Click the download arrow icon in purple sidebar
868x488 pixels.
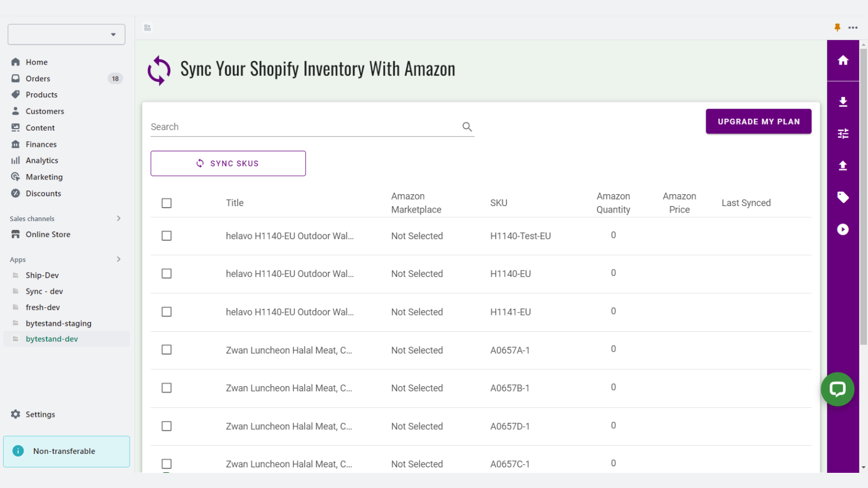click(x=843, y=102)
